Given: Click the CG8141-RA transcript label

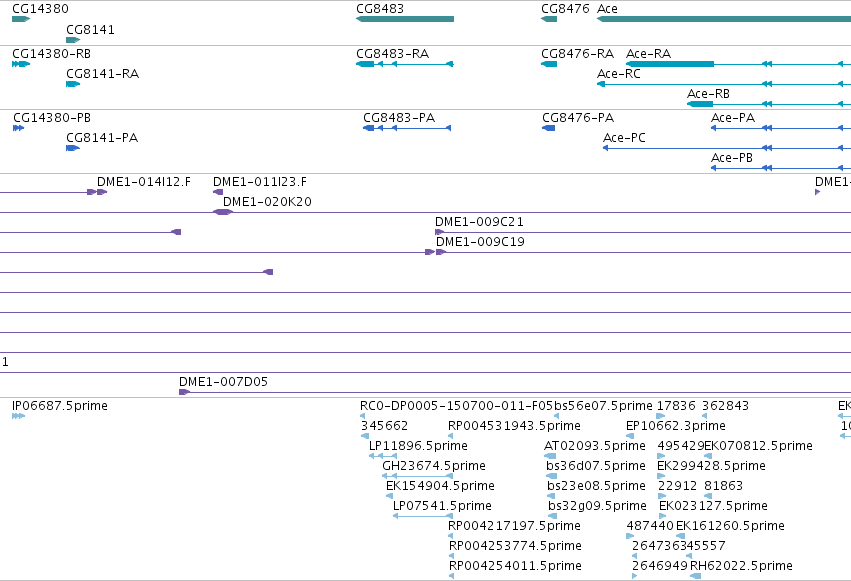Looking at the screenshot, I should tap(103, 74).
